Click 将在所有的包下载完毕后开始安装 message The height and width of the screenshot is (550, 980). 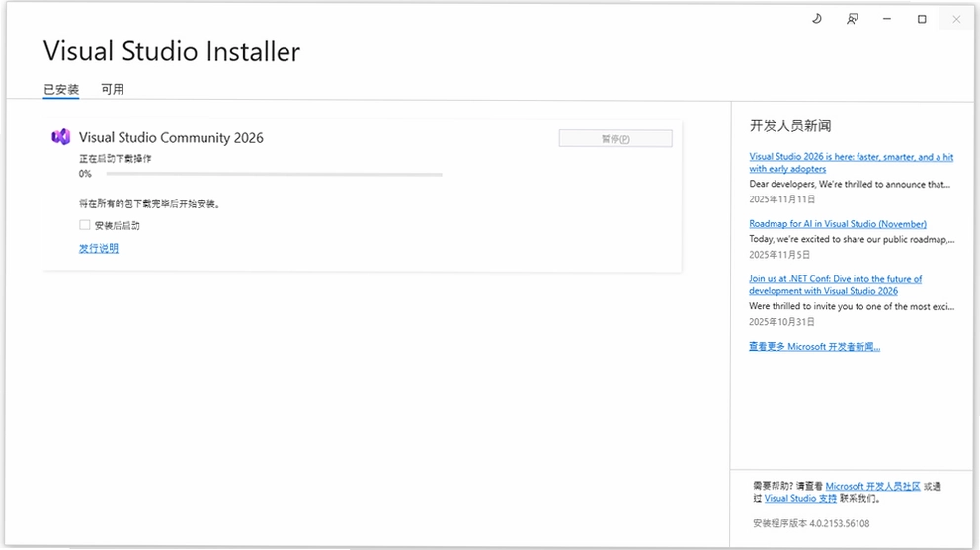tap(149, 204)
